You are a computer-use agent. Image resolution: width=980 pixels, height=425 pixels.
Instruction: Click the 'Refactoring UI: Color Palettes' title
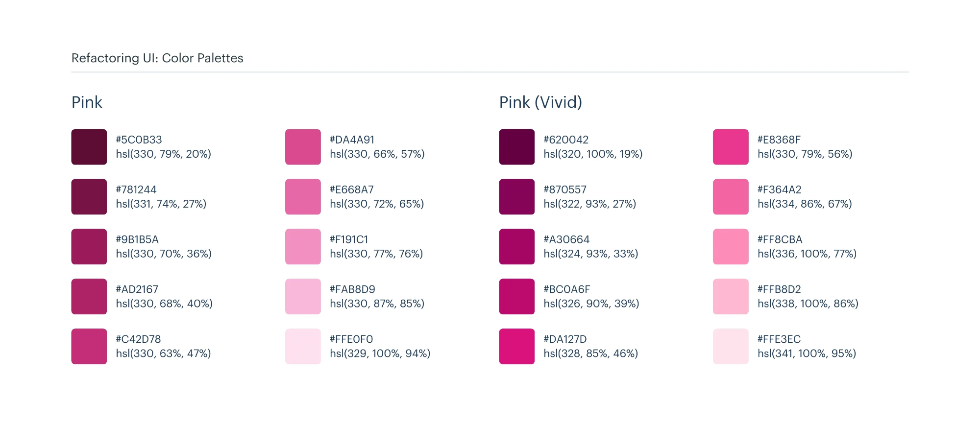click(157, 58)
